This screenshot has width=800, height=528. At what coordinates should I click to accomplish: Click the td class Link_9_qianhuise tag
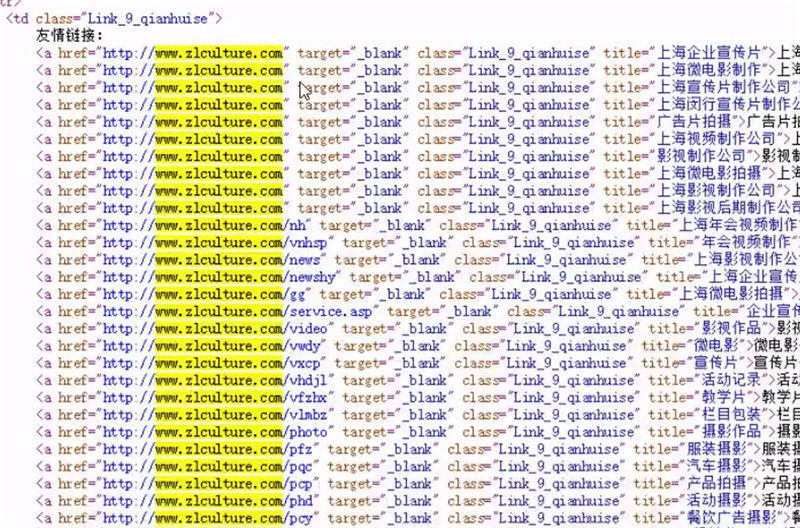116,18
